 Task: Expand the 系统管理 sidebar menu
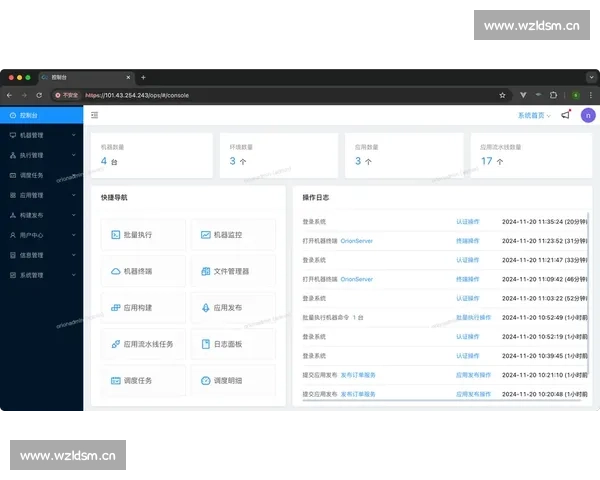[x=41, y=275]
